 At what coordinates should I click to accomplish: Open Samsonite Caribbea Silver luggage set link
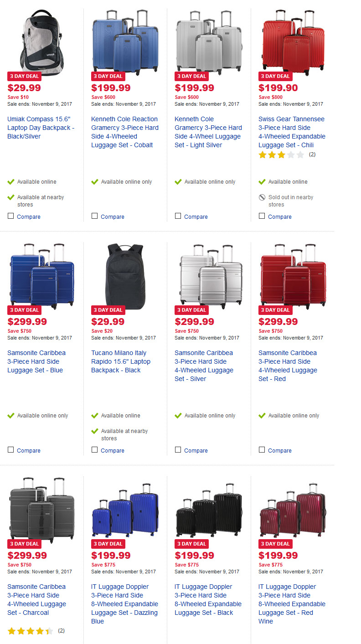point(204,366)
